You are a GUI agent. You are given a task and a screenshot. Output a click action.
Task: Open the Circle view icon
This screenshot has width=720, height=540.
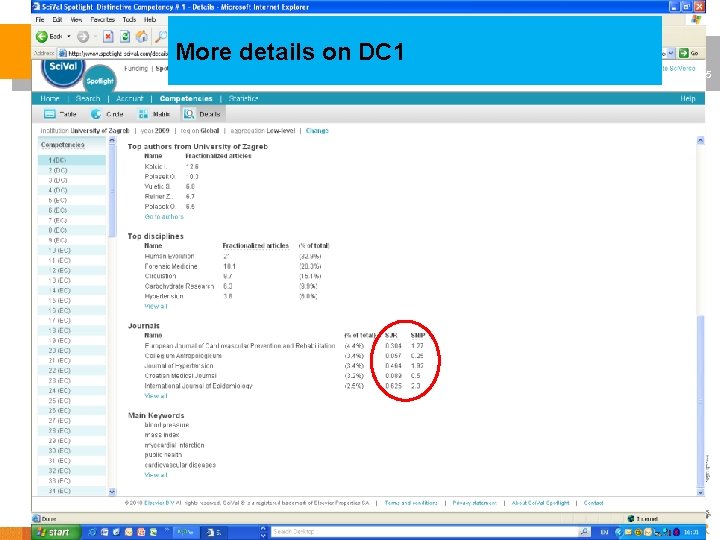(x=96, y=114)
